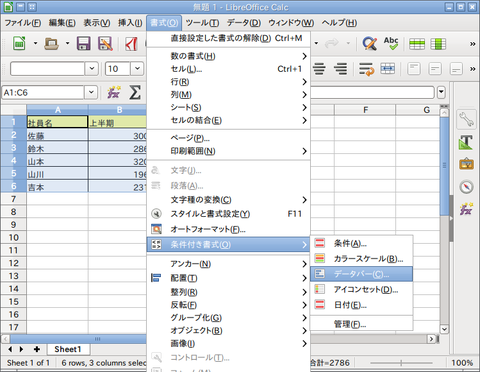This screenshot has width=480, height=372.
Task: Open the folder Open icon
Action: point(52,43)
